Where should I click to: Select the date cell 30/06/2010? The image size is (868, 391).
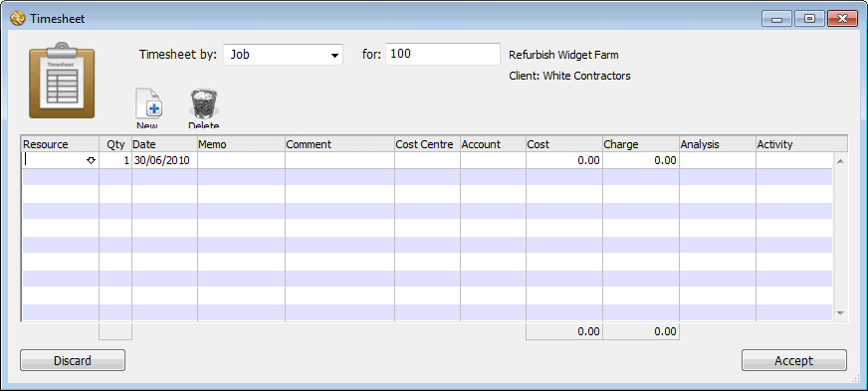point(164,161)
